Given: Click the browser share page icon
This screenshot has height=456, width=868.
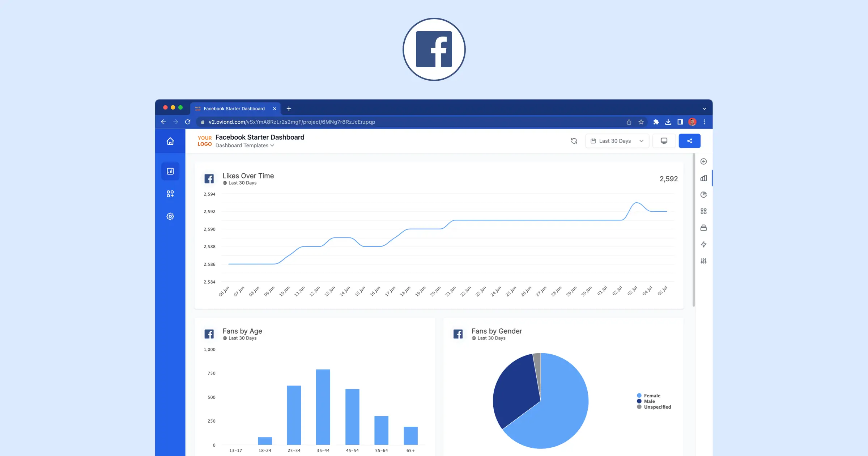Looking at the screenshot, I should (629, 122).
